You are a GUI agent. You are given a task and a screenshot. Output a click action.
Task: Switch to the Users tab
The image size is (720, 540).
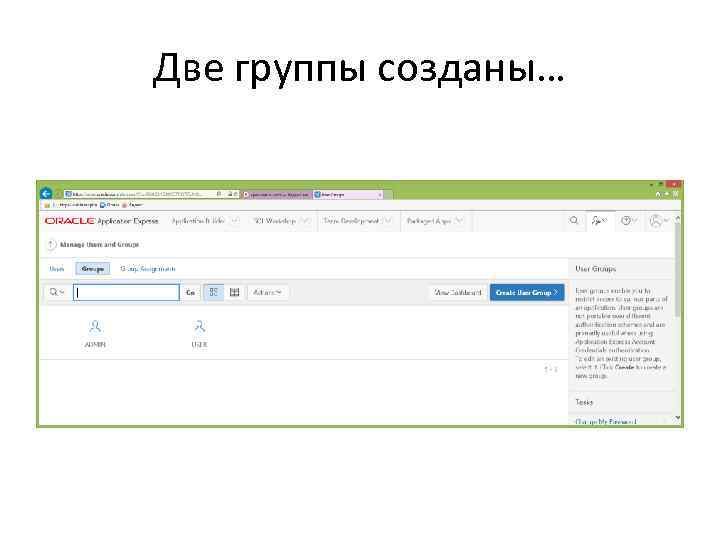(56, 269)
